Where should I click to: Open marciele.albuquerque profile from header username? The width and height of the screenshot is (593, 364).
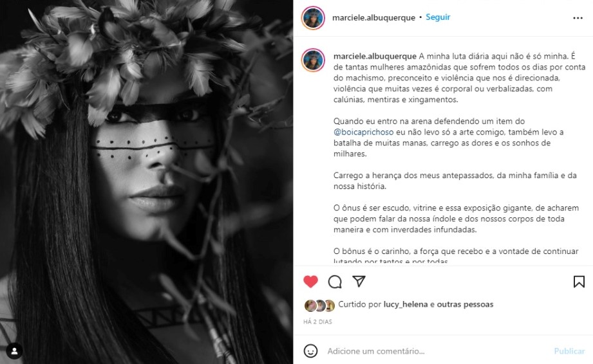[x=373, y=17]
